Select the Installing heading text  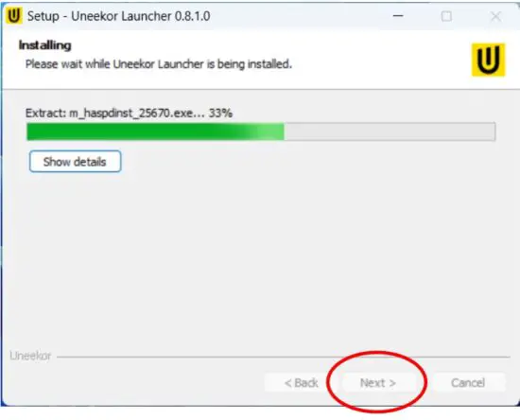click(44, 45)
